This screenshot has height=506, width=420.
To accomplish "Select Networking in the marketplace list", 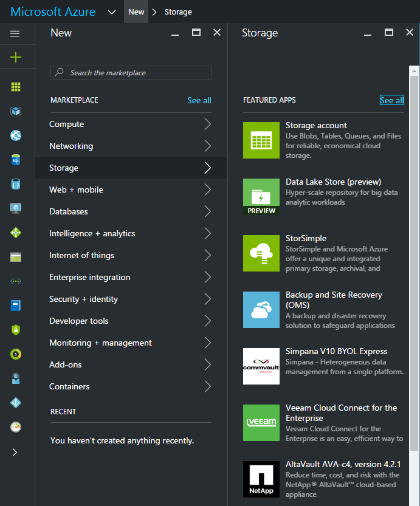I will tap(71, 146).
